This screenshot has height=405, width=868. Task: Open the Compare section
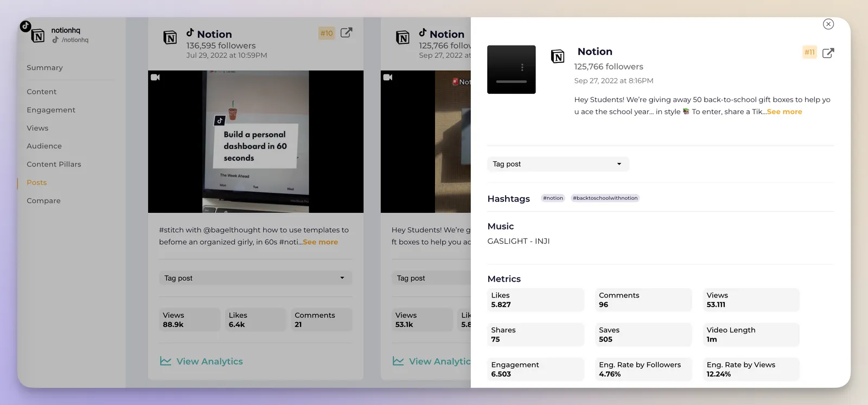(43, 200)
